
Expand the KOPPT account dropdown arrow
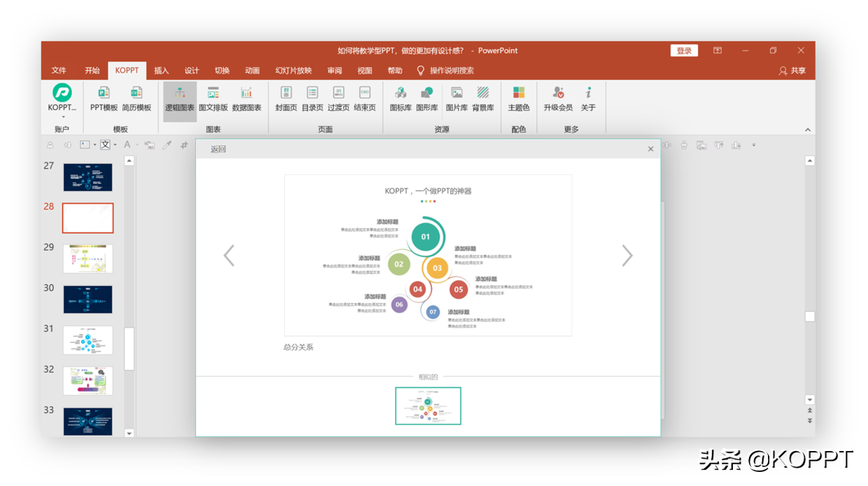[62, 117]
